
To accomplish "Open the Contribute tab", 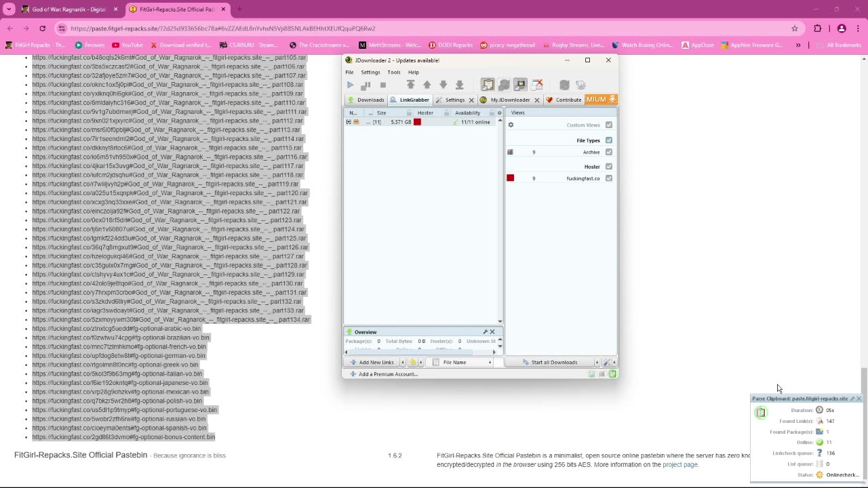I will tap(564, 100).
